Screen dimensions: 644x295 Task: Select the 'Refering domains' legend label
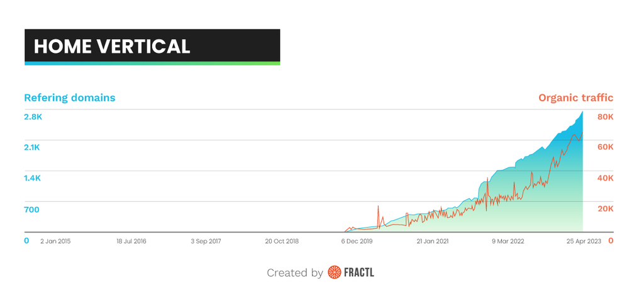tap(69, 98)
